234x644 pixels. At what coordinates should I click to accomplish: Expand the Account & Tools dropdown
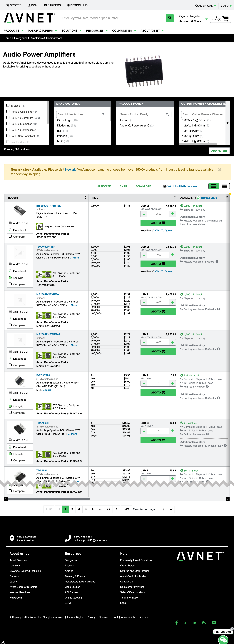[206, 19]
